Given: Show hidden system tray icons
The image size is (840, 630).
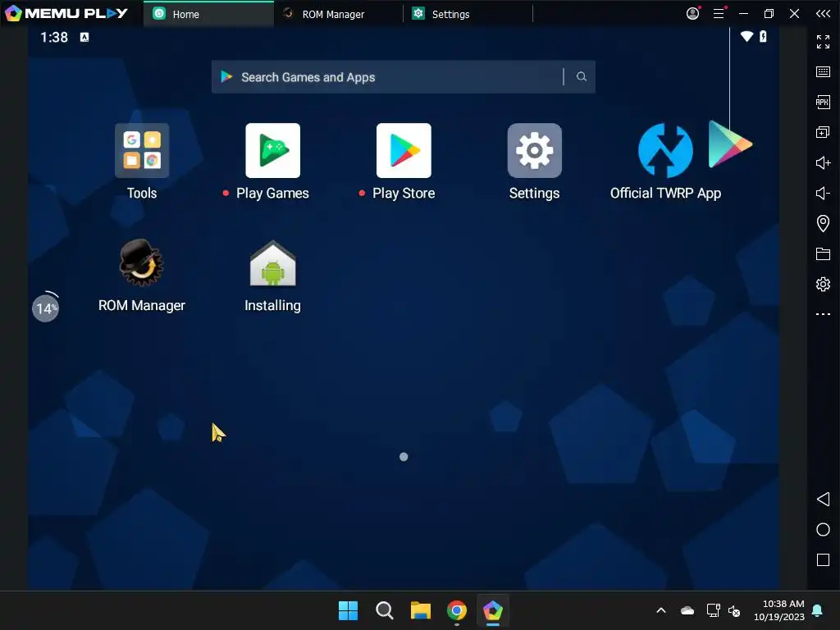Looking at the screenshot, I should (x=661, y=610).
